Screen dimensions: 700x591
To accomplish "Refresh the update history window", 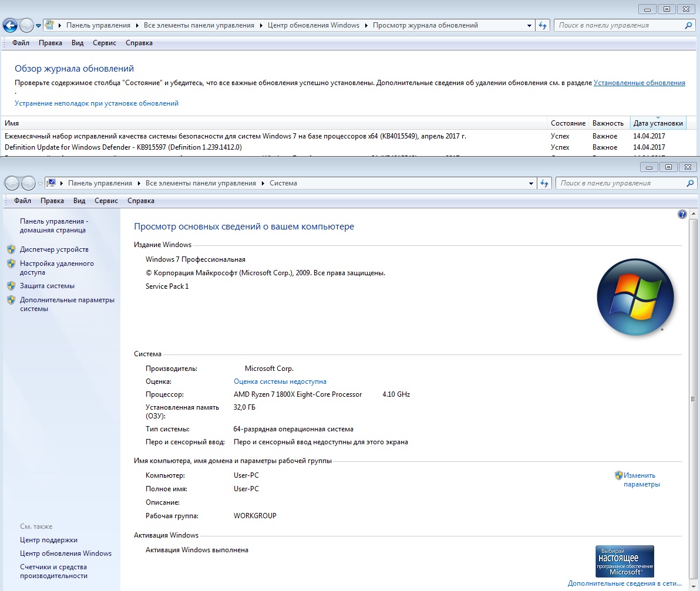I will (543, 25).
